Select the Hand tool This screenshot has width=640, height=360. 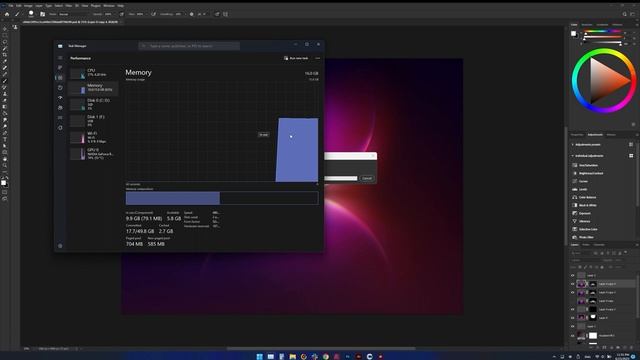pyautogui.click(x=4, y=159)
